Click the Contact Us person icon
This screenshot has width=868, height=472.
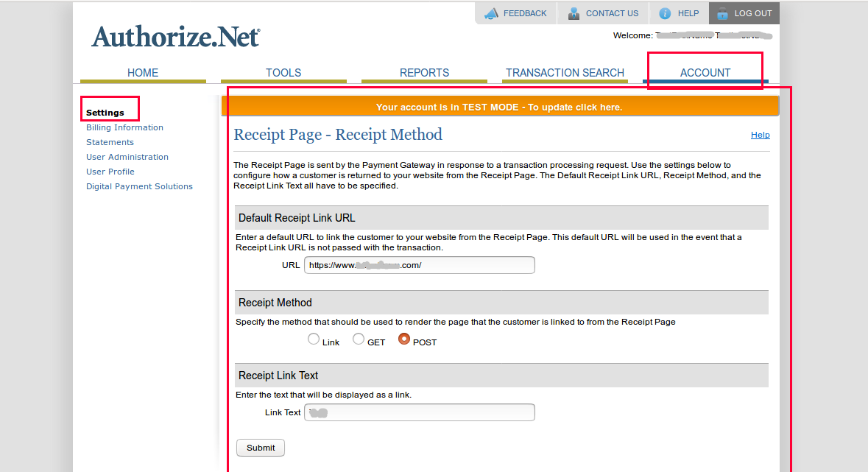(x=574, y=14)
